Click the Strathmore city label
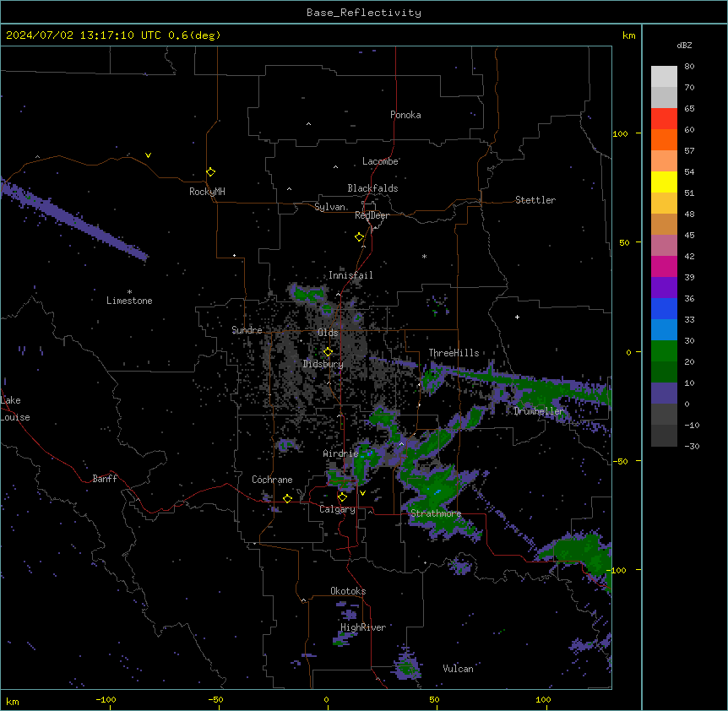The image size is (728, 711). [x=436, y=513]
